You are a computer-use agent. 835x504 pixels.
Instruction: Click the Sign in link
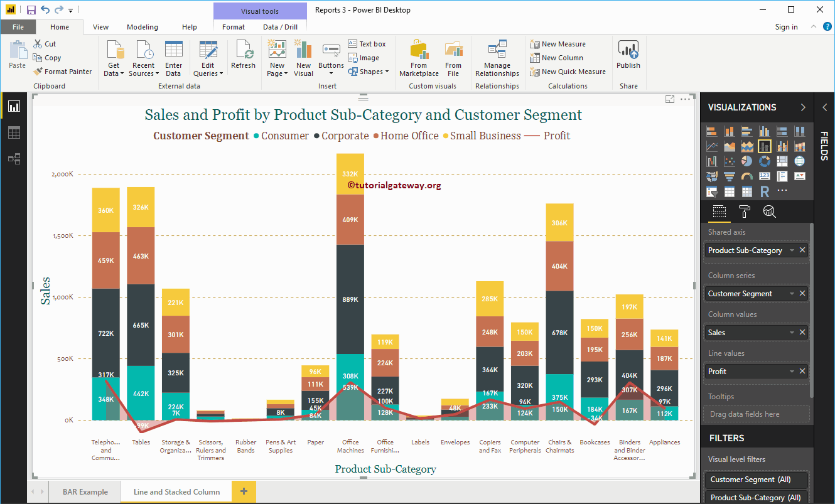(x=787, y=27)
